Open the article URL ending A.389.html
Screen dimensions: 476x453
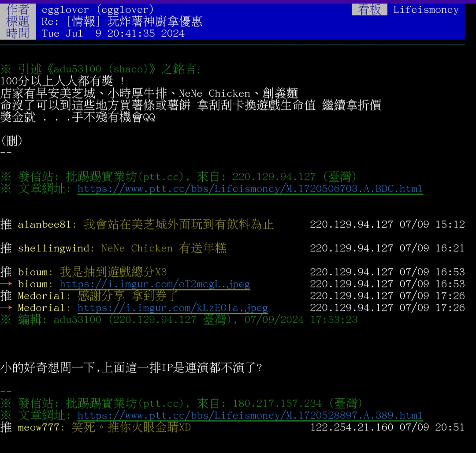pyautogui.click(x=250, y=416)
